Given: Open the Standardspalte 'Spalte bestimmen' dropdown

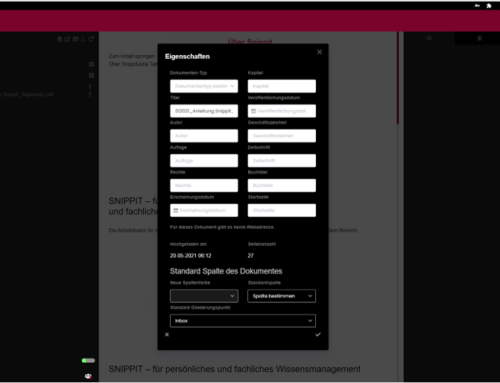Looking at the screenshot, I should pos(282,296).
